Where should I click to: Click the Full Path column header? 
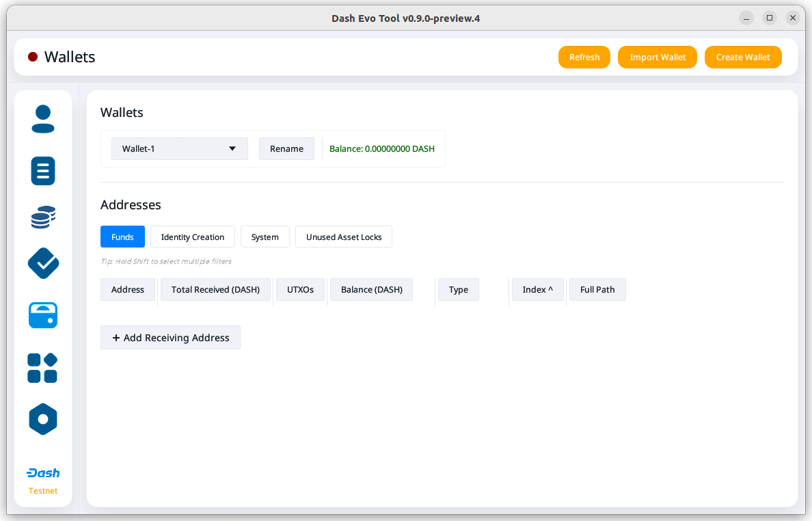point(597,289)
